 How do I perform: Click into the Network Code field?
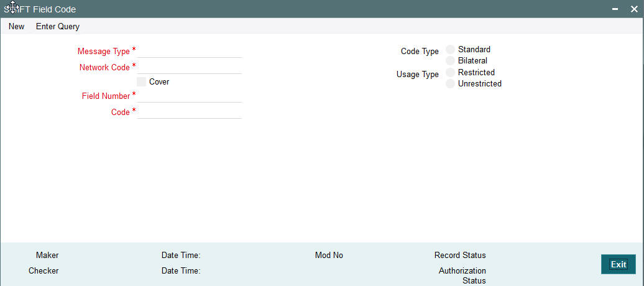(190, 67)
